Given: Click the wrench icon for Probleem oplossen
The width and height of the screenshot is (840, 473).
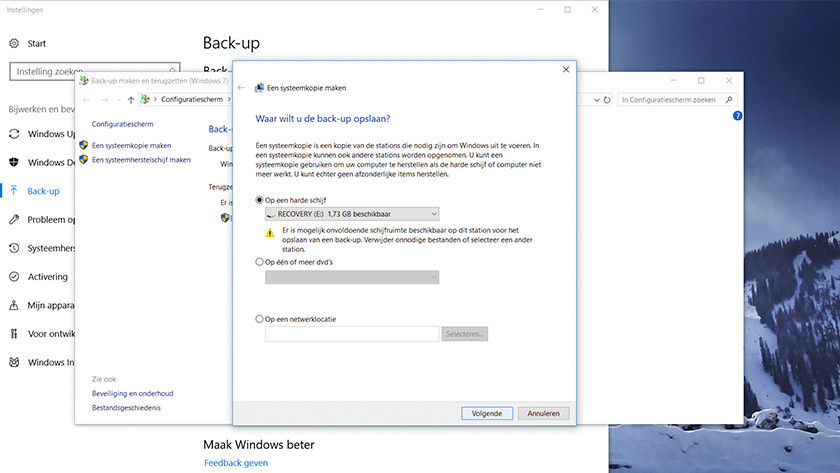Looking at the screenshot, I should pyautogui.click(x=14, y=220).
